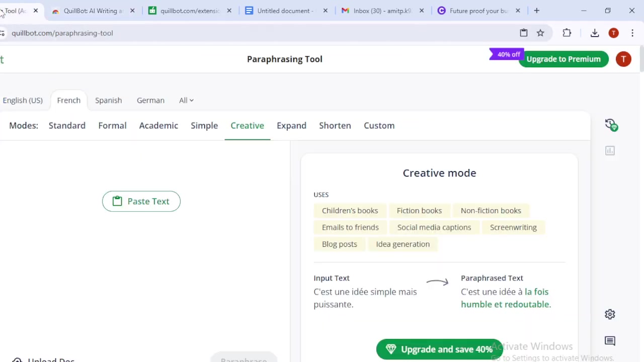The image size is (644, 362).
Task: Bookmark this page with star icon
Action: [540, 33]
